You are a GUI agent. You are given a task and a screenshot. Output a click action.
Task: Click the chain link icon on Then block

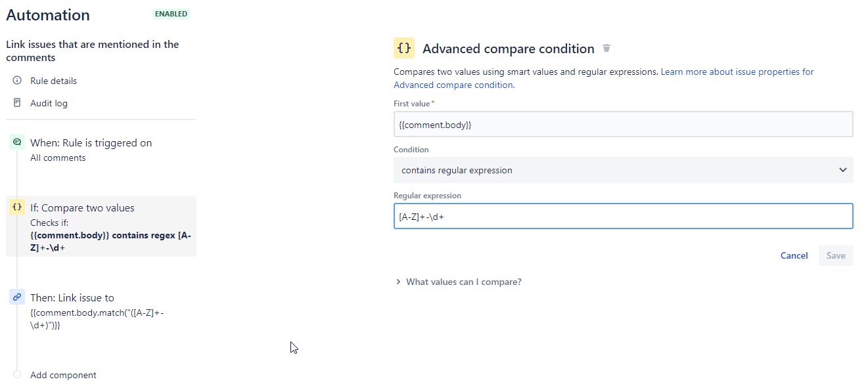(x=16, y=297)
